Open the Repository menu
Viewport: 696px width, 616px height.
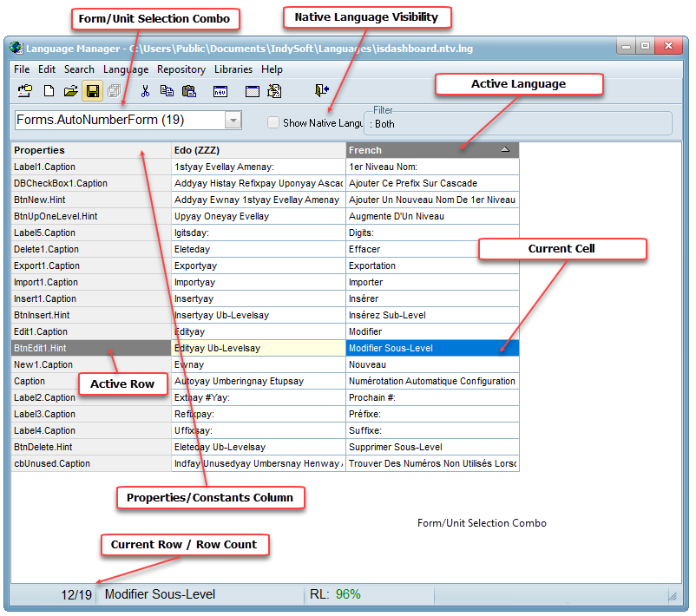(181, 69)
